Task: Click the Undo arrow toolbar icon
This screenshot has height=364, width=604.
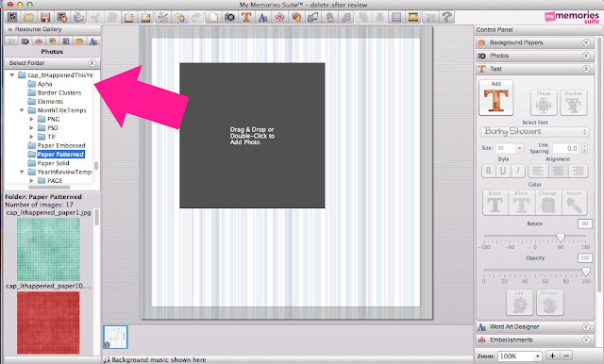Action: pyautogui.click(x=179, y=17)
